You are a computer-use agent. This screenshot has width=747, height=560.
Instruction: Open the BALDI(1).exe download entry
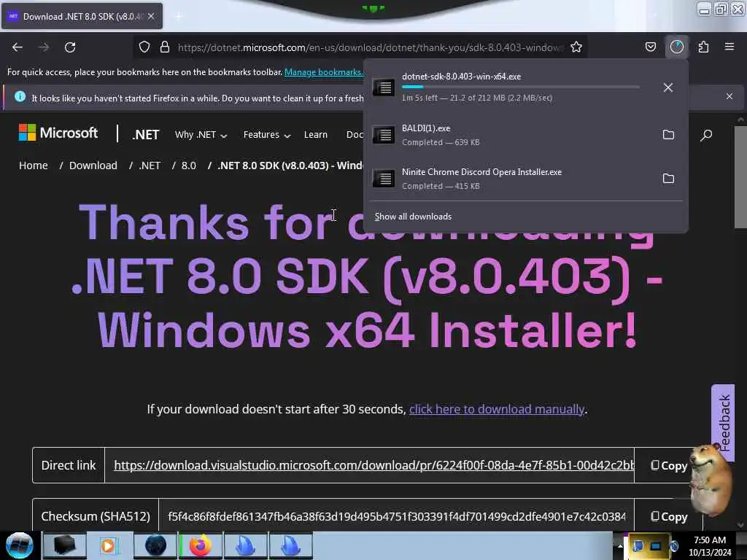pos(511,135)
